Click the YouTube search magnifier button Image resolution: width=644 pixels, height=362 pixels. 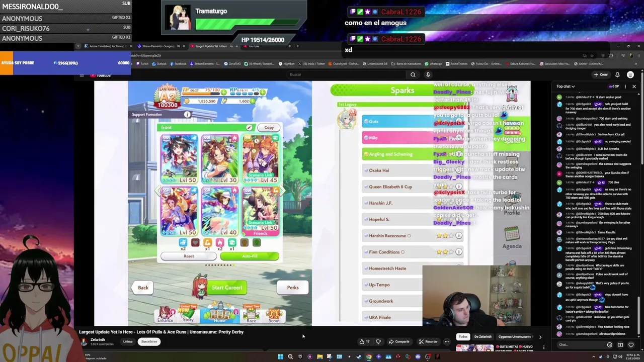tap(413, 74)
